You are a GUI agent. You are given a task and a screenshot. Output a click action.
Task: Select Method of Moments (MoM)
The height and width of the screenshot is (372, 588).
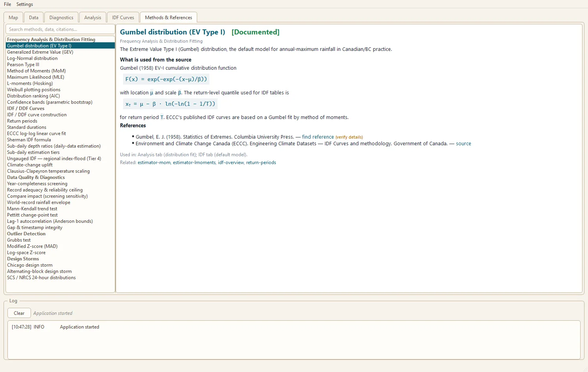tap(60, 71)
